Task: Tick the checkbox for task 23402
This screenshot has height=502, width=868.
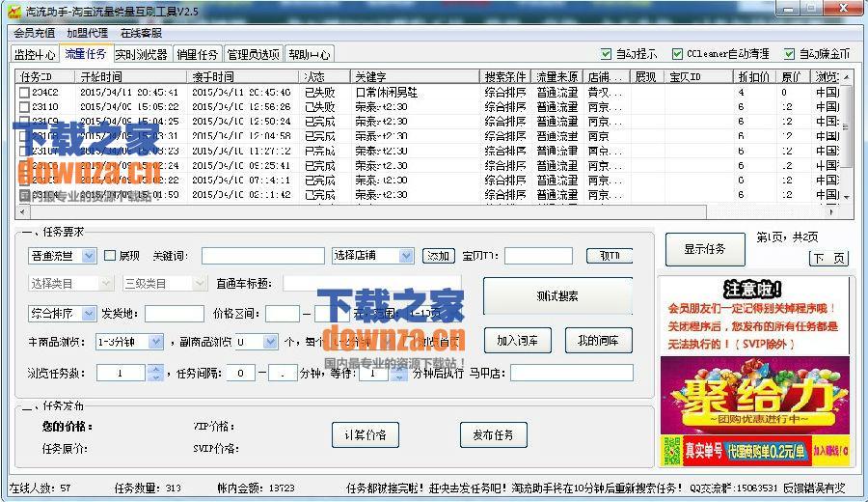Action: (24, 93)
